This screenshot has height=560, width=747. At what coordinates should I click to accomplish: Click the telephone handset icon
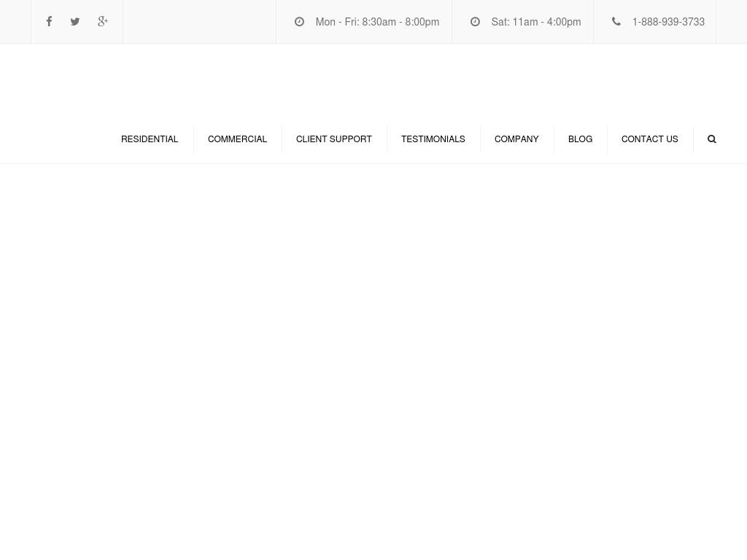(x=616, y=22)
